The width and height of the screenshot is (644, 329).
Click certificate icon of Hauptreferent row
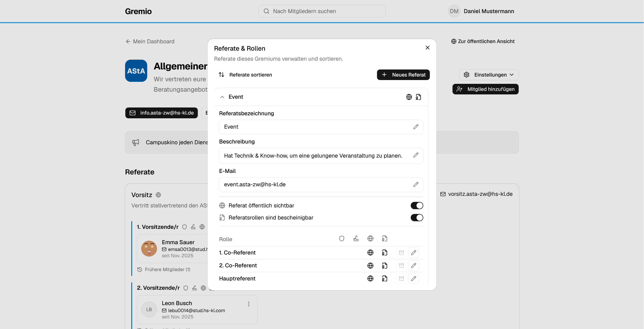coord(385,278)
